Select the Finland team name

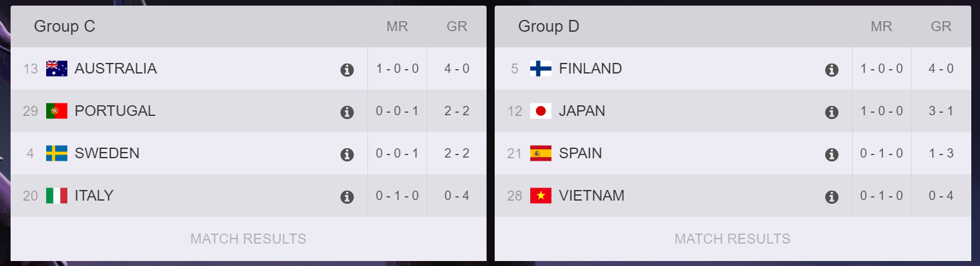tap(590, 69)
